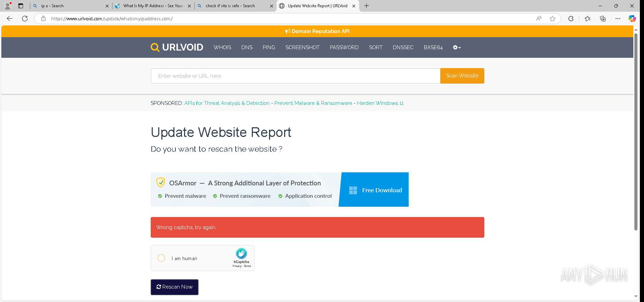Image resolution: width=644 pixels, height=302 pixels.
Task: Click the 'Enter website or URL here' field
Action: click(x=296, y=76)
